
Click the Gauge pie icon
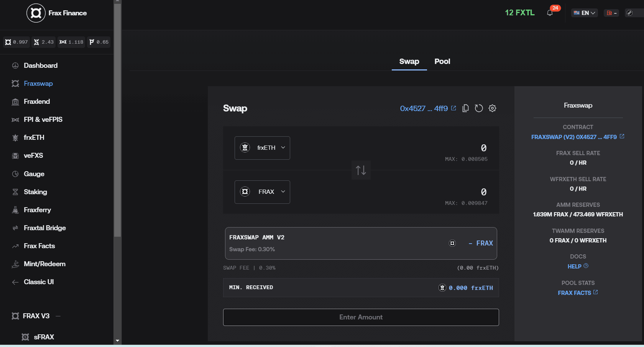point(15,174)
